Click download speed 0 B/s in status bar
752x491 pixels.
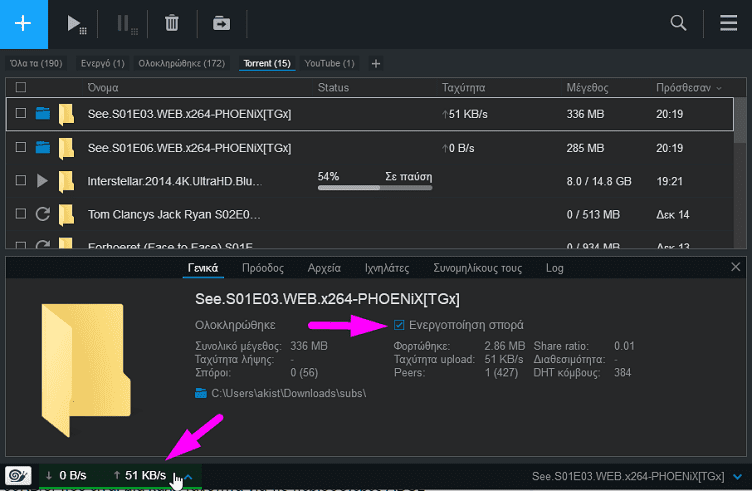click(x=66, y=476)
